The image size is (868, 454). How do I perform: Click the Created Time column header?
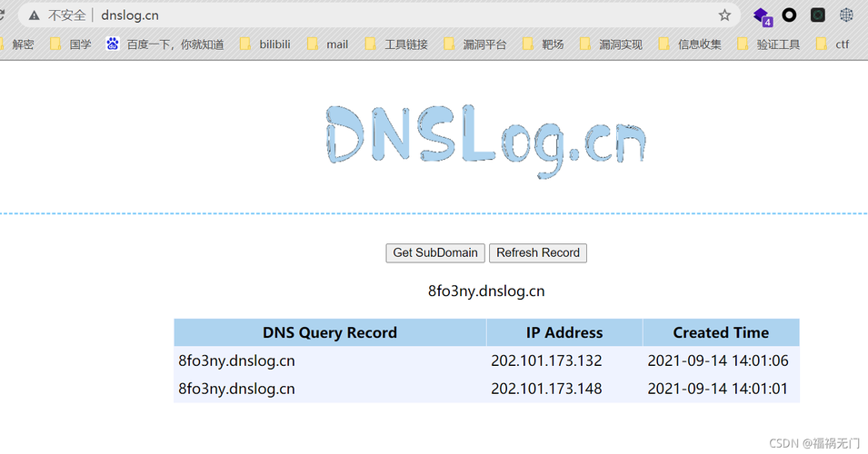pyautogui.click(x=721, y=332)
